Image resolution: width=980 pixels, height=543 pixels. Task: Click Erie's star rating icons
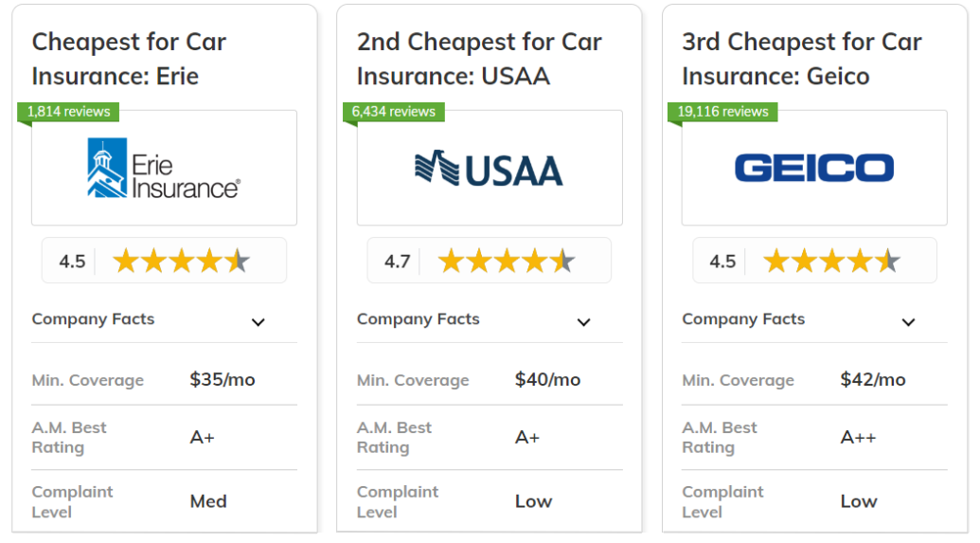[181, 261]
